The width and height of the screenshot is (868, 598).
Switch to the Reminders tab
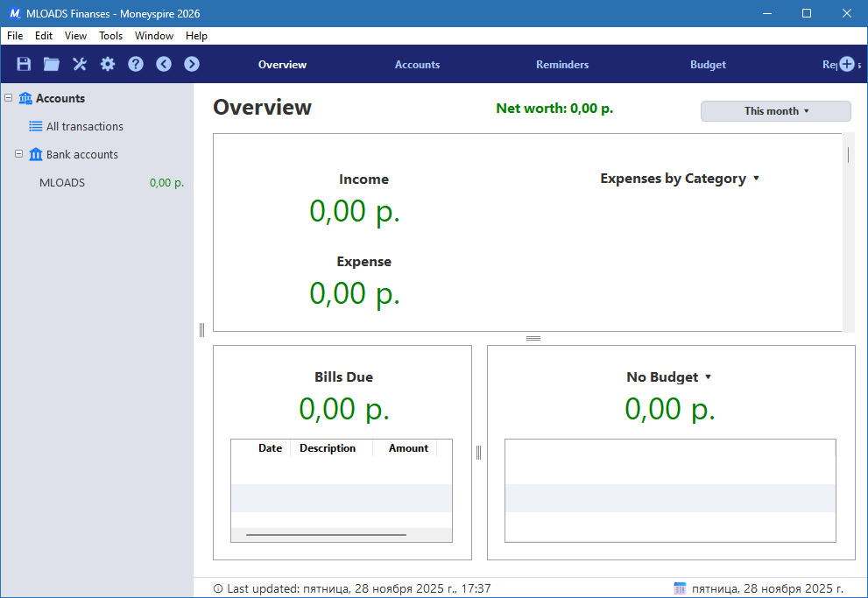[561, 64]
